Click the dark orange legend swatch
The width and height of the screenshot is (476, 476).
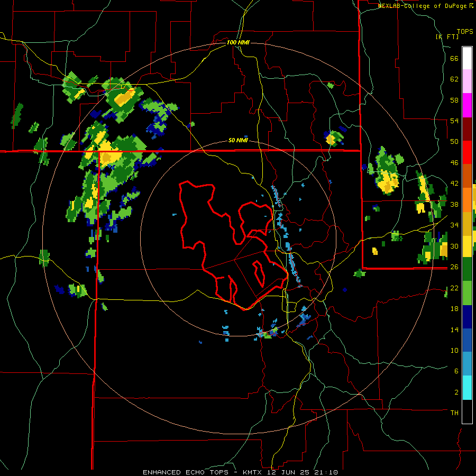[x=467, y=176]
